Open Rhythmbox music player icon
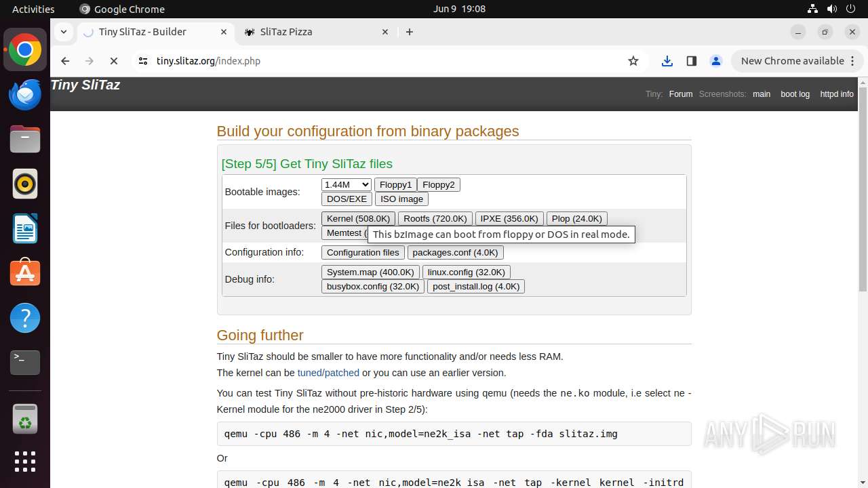This screenshot has height=488, width=868. tap(25, 184)
